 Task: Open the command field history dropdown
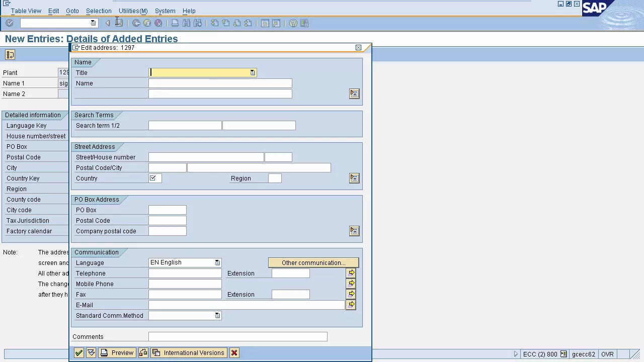point(93,23)
